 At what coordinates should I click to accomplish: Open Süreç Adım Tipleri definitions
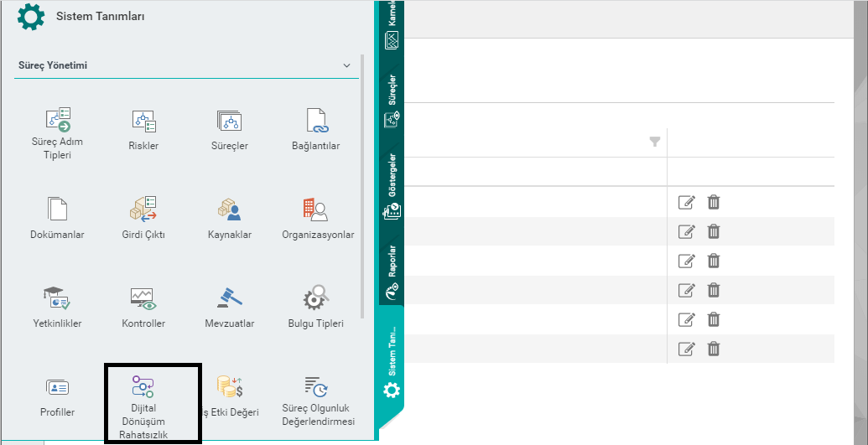pyautogui.click(x=58, y=133)
